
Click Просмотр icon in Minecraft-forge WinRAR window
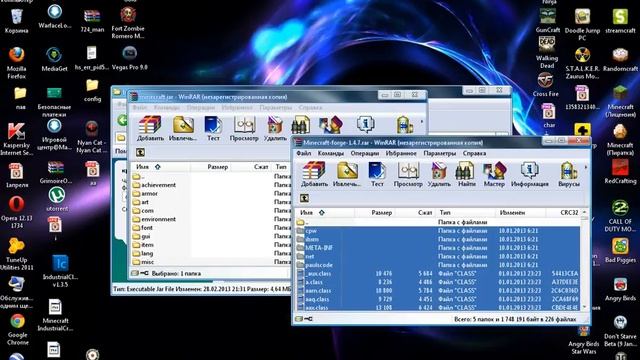click(408, 174)
